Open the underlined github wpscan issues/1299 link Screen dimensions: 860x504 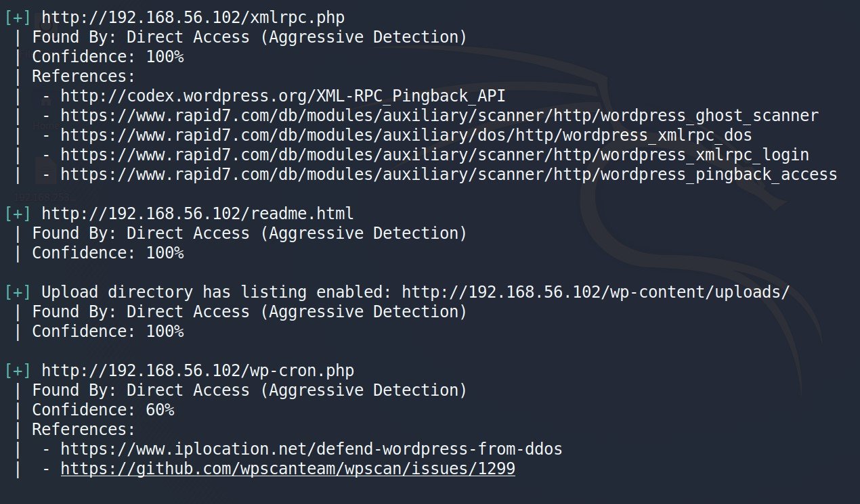point(288,469)
